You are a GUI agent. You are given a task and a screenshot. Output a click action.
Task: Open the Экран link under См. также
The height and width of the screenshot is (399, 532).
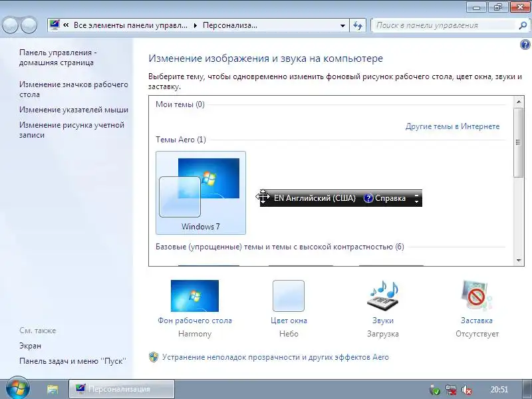point(30,346)
